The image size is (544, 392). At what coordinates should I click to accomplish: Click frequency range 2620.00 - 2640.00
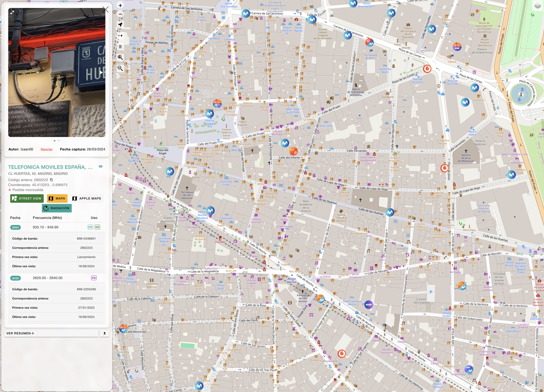[x=47, y=278]
